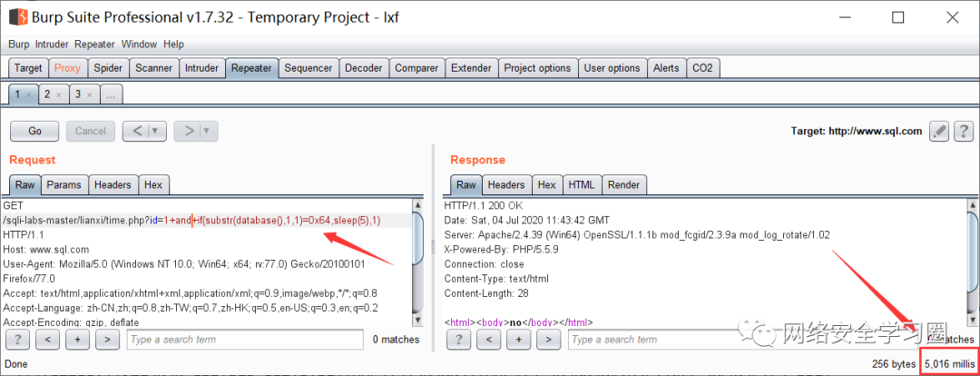This screenshot has height=376, width=980.
Task: Click the Burp Suite logo icon in title bar
Action: click(x=18, y=17)
